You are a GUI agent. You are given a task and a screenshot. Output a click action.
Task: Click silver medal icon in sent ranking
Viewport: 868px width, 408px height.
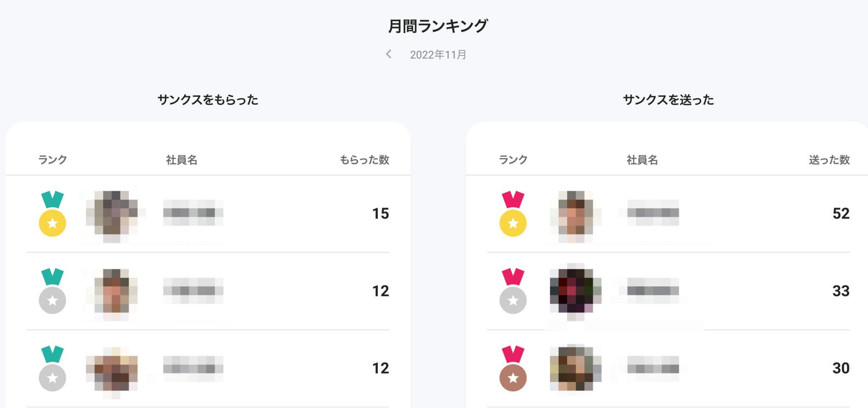click(513, 291)
